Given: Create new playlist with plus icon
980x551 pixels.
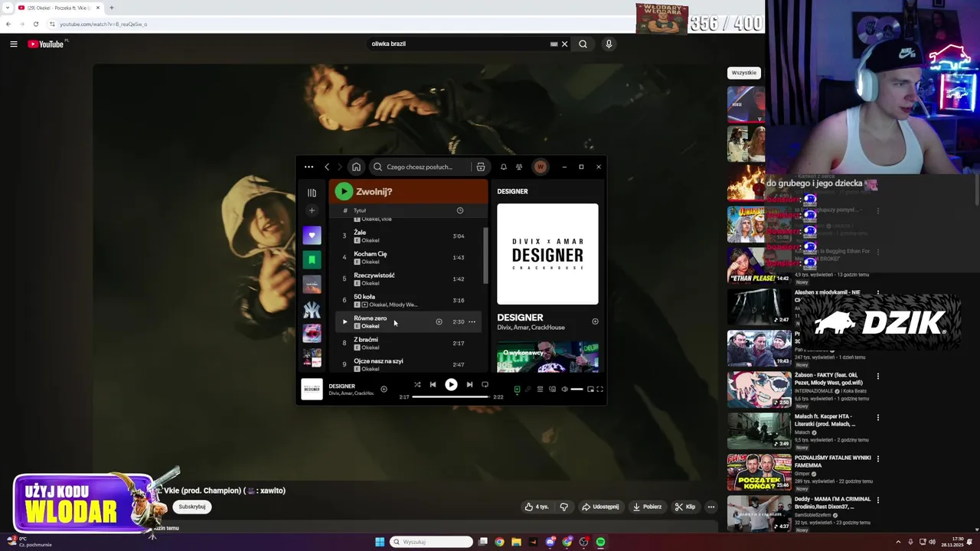Looking at the screenshot, I should pyautogui.click(x=312, y=210).
